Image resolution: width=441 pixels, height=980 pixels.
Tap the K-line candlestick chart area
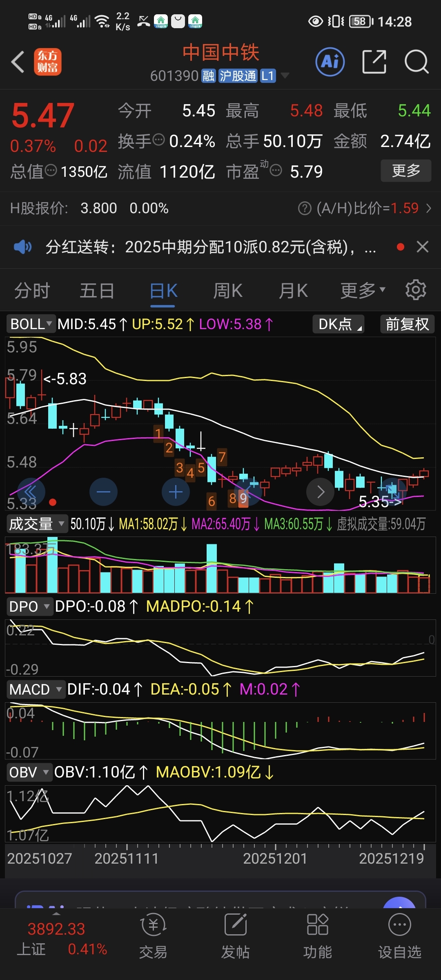[220, 423]
